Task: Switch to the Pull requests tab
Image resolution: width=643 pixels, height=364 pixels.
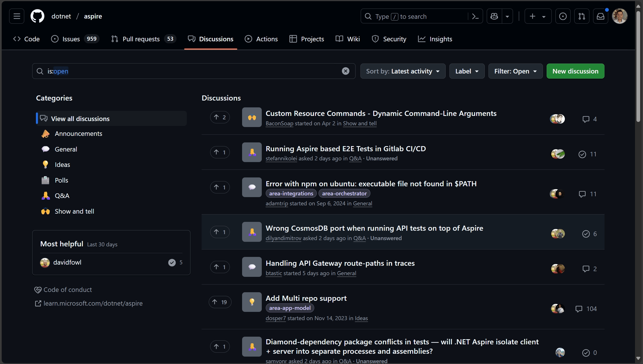Action: pyautogui.click(x=144, y=39)
